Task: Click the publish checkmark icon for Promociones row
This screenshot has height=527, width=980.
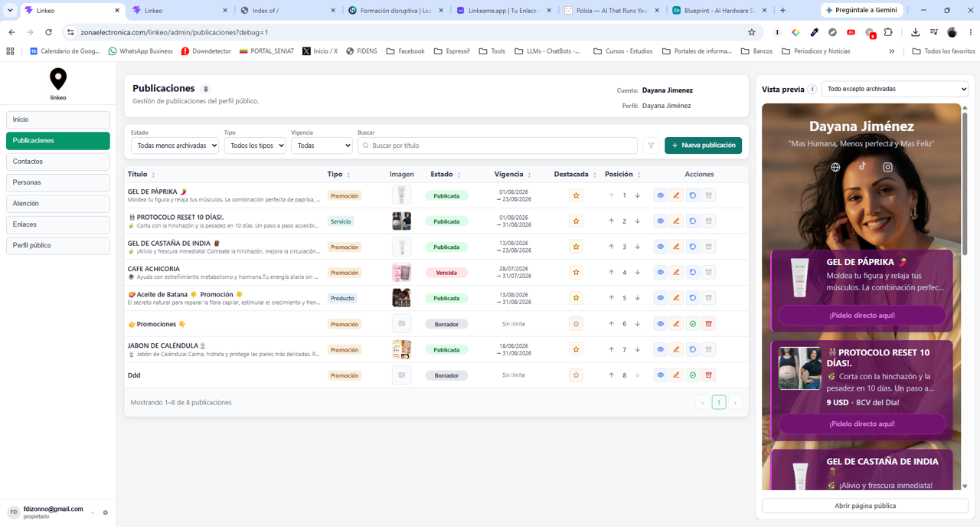Action: point(693,324)
